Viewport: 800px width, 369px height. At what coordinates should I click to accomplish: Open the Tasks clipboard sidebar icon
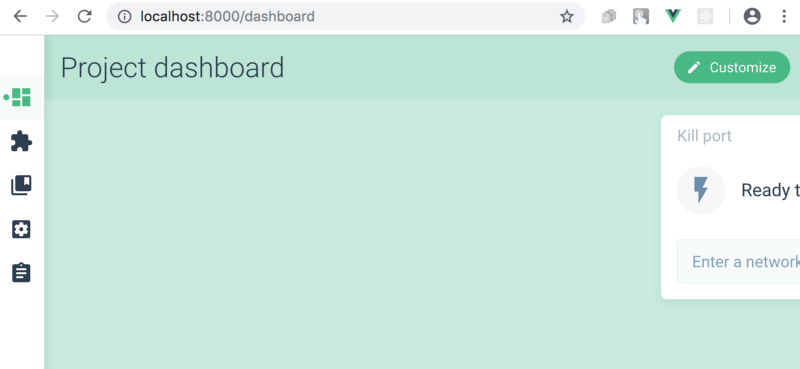(21, 273)
